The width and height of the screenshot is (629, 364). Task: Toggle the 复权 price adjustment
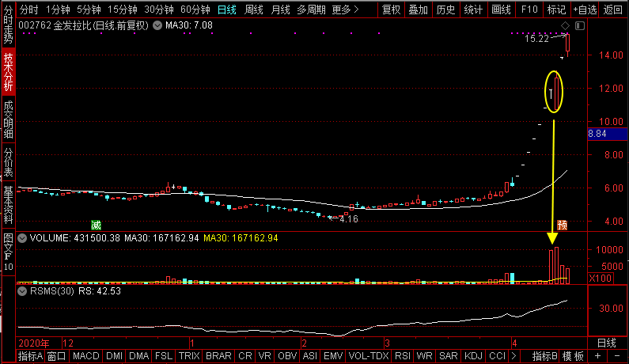point(391,9)
